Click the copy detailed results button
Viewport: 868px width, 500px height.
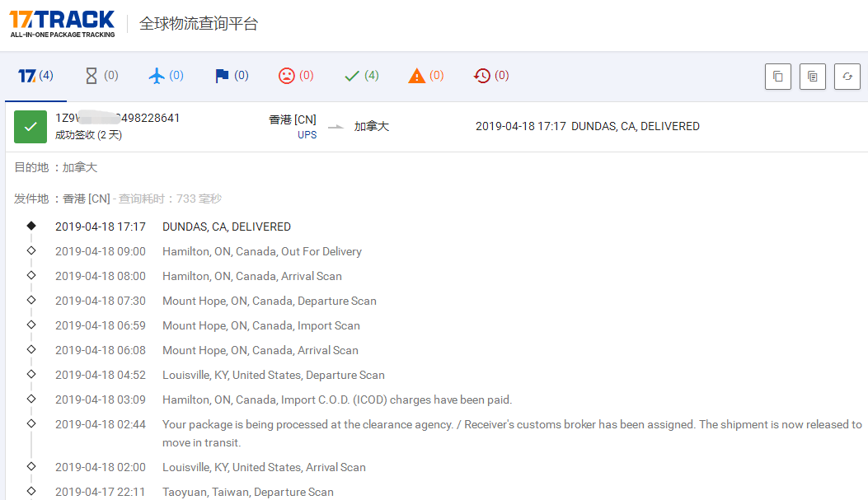click(x=812, y=77)
